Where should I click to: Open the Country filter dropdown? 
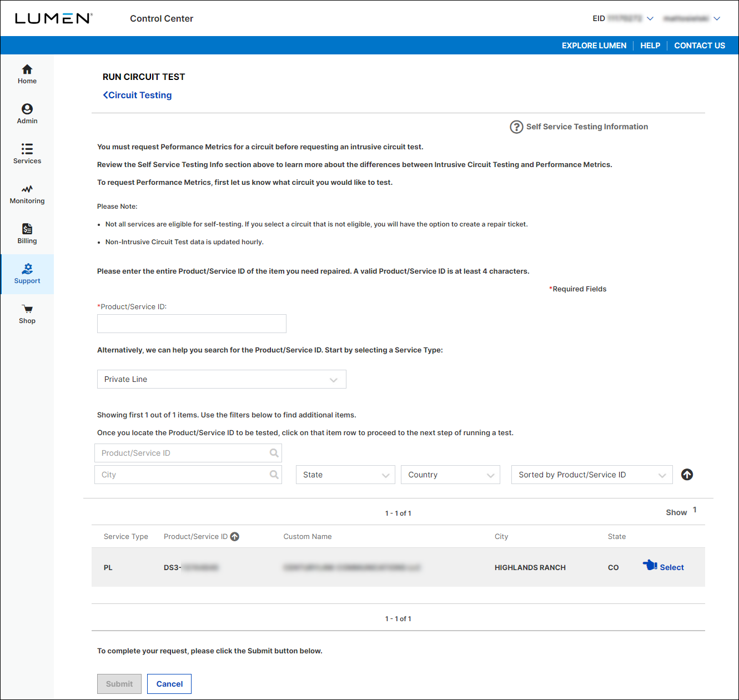pos(450,475)
